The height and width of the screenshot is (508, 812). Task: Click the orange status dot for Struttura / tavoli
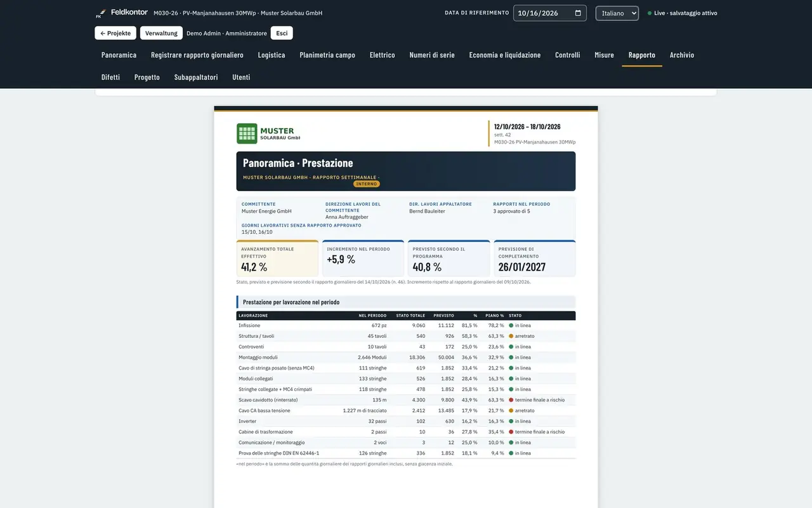[x=511, y=336]
